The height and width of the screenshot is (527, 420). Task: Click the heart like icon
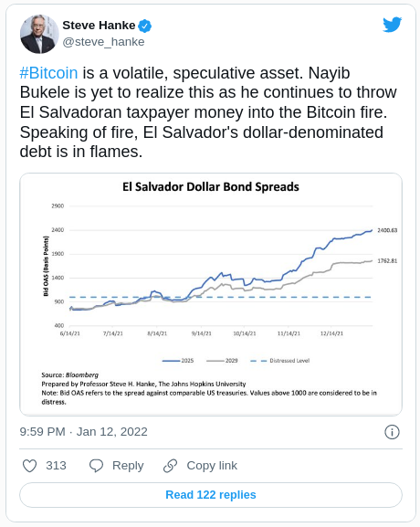[x=29, y=466]
